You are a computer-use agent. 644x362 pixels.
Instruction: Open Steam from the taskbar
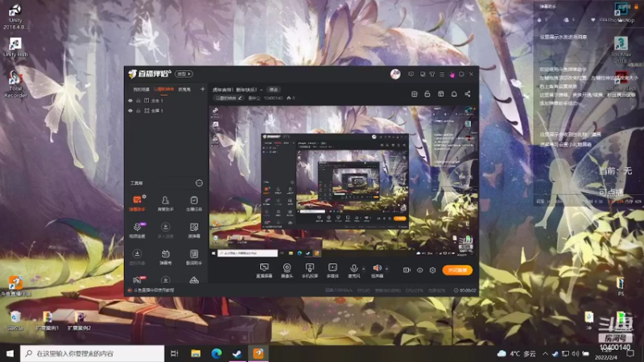(x=237, y=353)
